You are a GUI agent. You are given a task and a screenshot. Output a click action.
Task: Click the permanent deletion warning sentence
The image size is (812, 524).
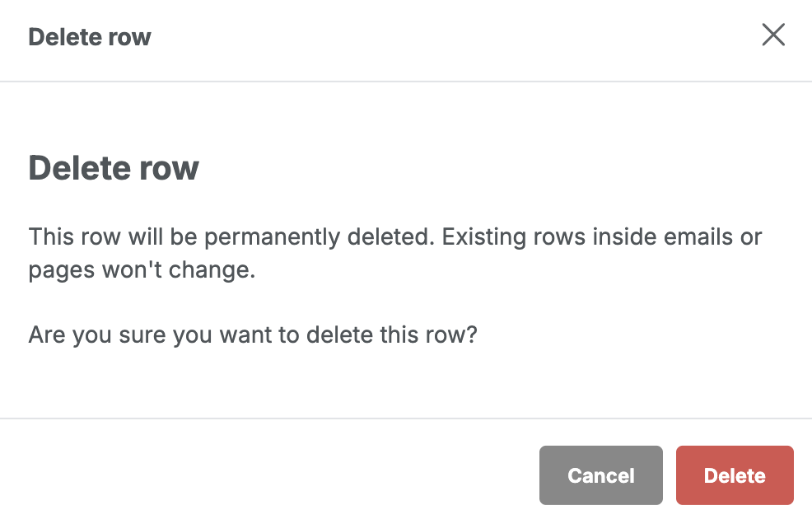click(x=395, y=236)
